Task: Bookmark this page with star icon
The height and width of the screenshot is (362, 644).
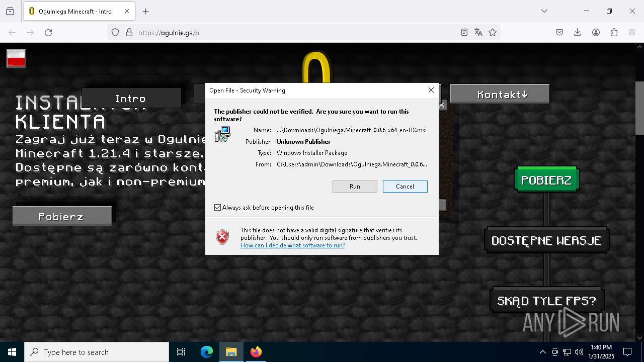Action: pyautogui.click(x=493, y=33)
